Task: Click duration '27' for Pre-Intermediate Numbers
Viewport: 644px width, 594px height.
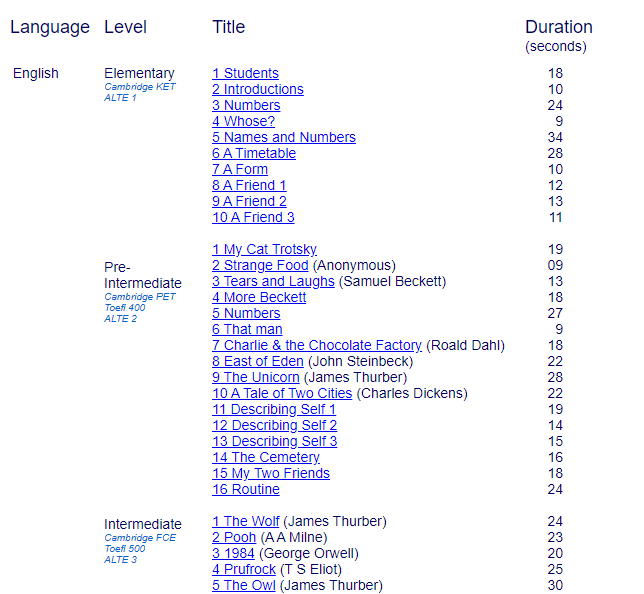Action: [555, 313]
